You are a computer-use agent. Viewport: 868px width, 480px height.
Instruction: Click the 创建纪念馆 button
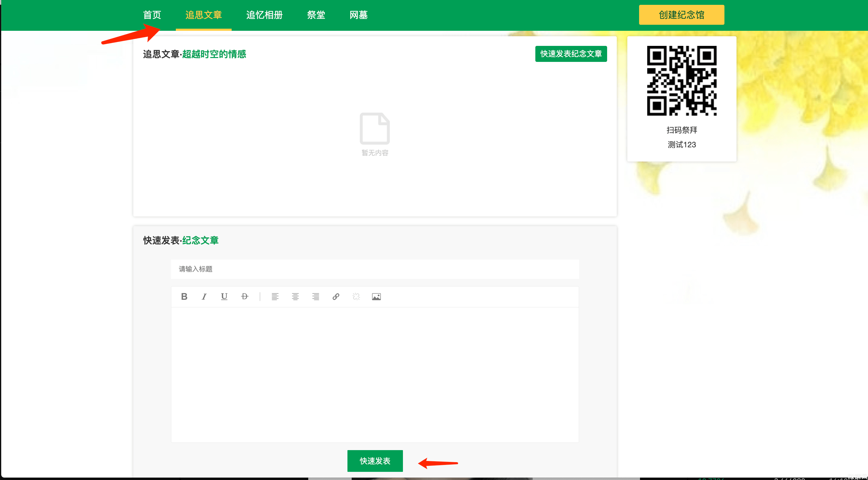(x=681, y=15)
